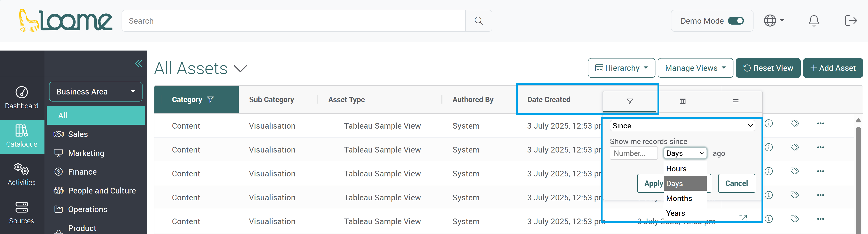Sort by Asset Type column header

click(346, 99)
